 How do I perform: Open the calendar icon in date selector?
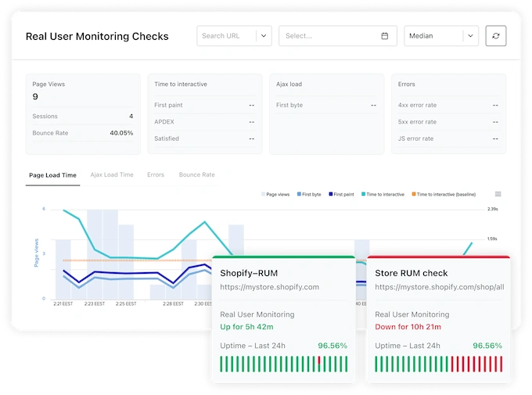tap(384, 36)
